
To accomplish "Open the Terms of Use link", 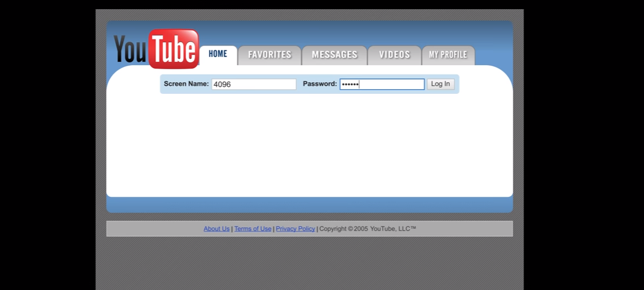I will click(253, 229).
